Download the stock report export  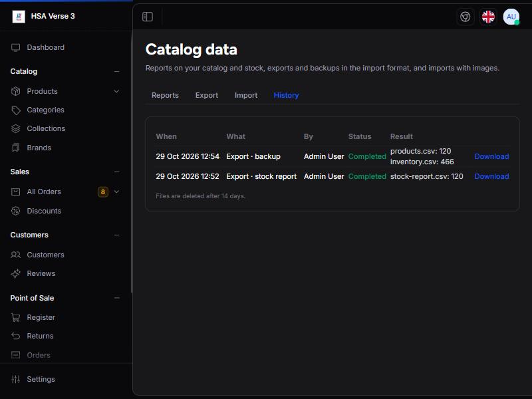(x=491, y=176)
